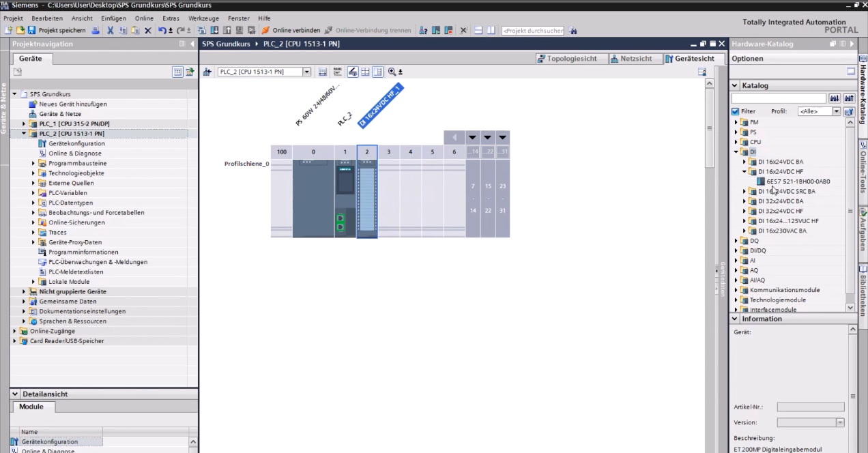Select the power supply module in slot 0
868x453 pixels.
(x=313, y=199)
